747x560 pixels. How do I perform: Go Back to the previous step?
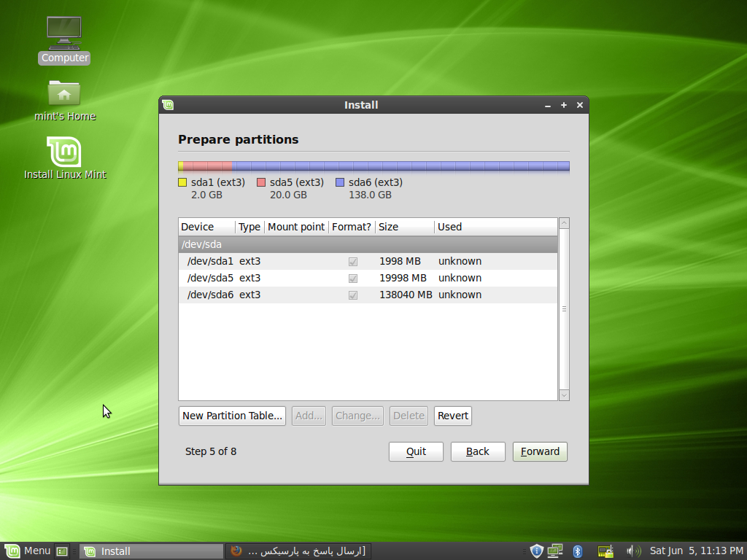pyautogui.click(x=478, y=451)
